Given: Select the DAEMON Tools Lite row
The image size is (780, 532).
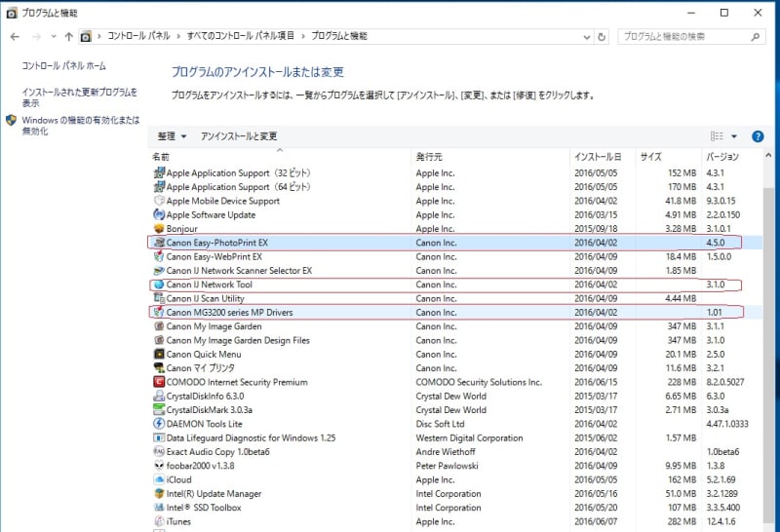Looking at the screenshot, I should 455,424.
